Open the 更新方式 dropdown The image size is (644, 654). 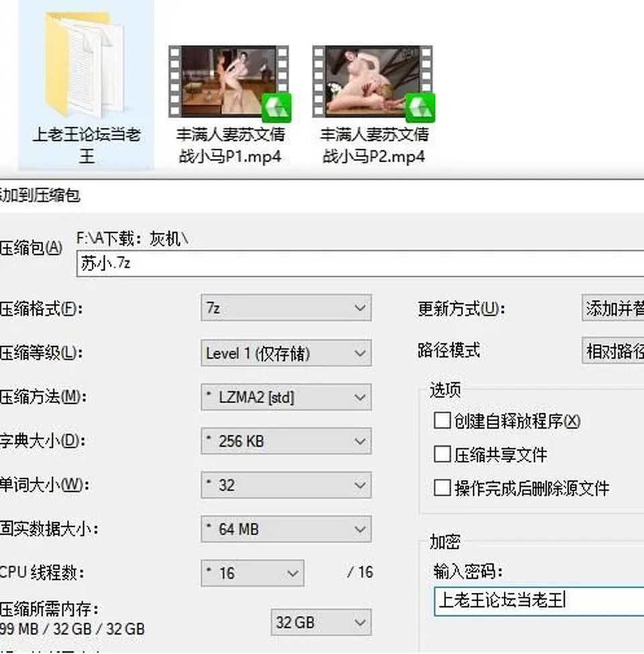(613, 308)
